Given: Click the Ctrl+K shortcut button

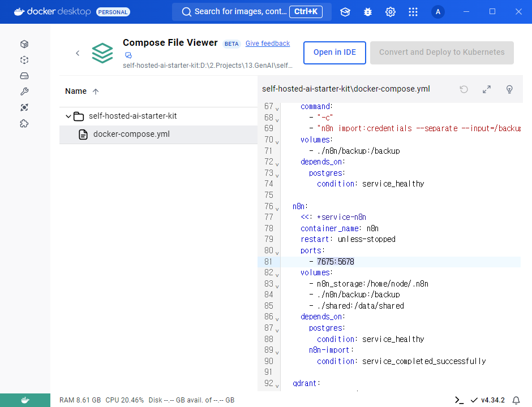Looking at the screenshot, I should click(x=306, y=11).
